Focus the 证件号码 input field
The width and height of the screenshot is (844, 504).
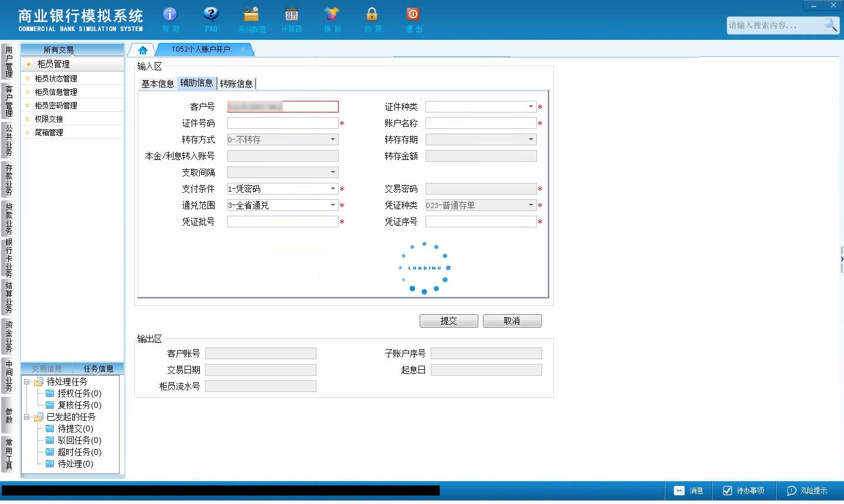(283, 123)
